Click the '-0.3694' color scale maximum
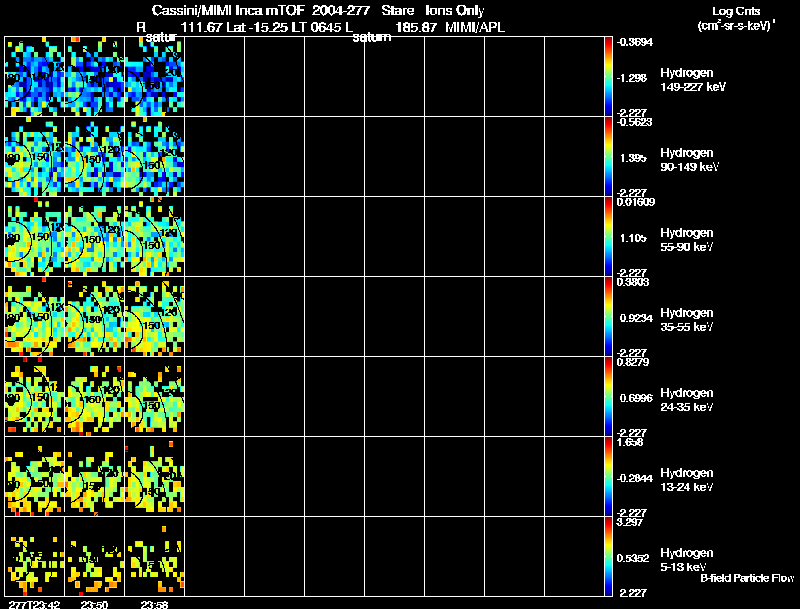 pos(634,42)
